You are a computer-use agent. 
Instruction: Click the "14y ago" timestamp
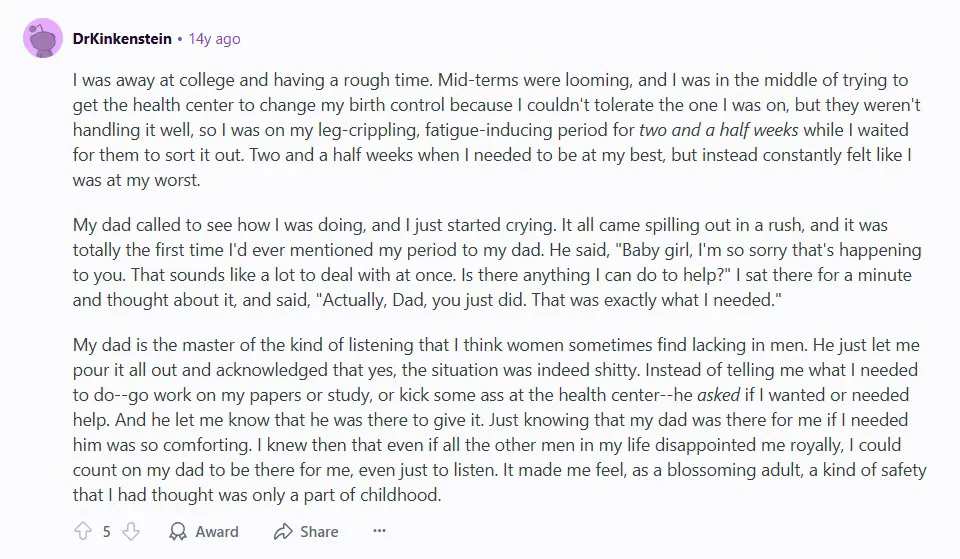[x=215, y=39]
